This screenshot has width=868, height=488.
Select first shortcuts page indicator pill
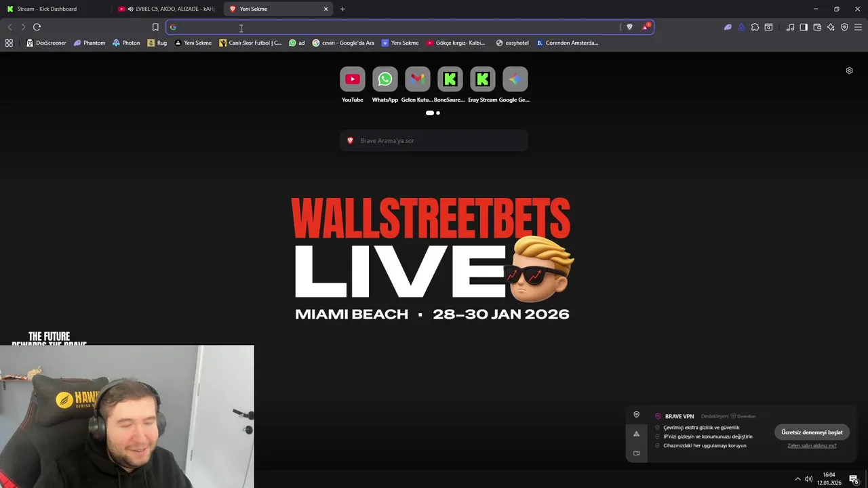click(x=430, y=113)
